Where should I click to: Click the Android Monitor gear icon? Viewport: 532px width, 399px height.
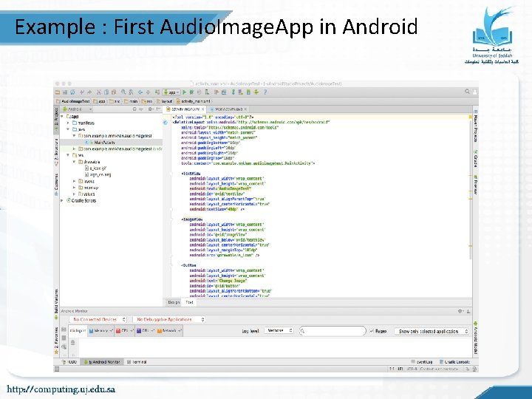(460, 311)
